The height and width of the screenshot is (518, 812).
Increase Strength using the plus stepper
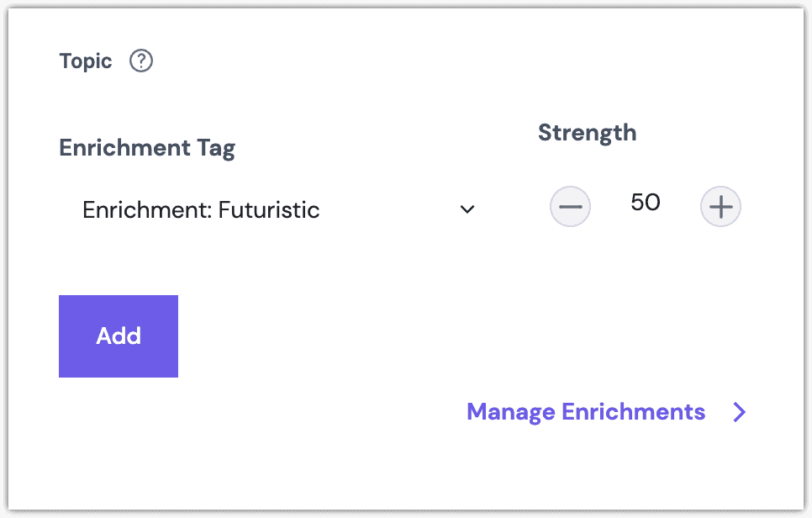[x=720, y=206]
